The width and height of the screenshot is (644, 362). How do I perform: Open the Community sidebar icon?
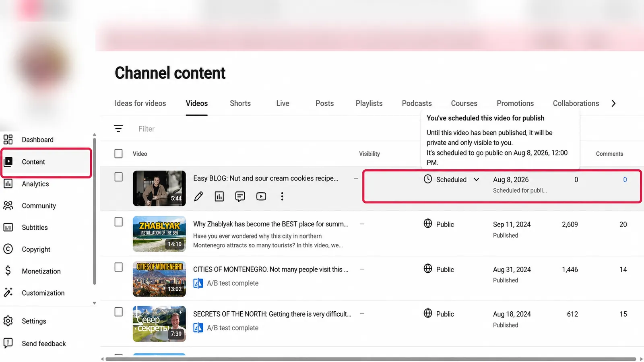(8, 206)
